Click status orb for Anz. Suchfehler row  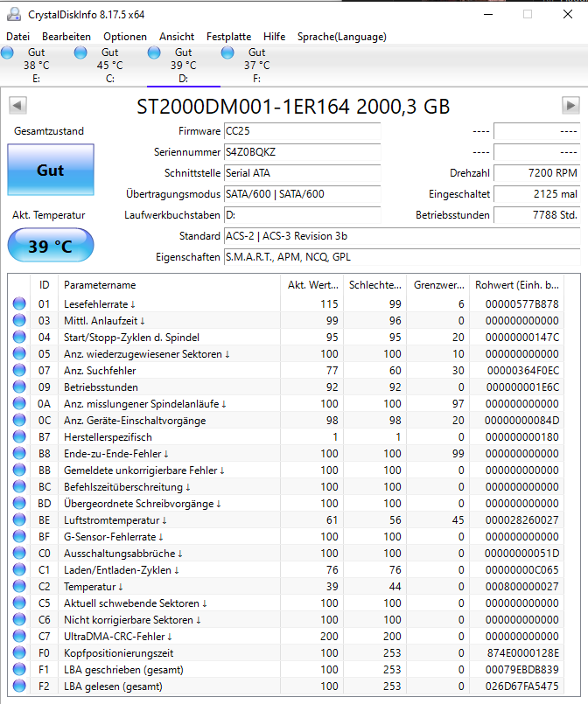[19, 371]
